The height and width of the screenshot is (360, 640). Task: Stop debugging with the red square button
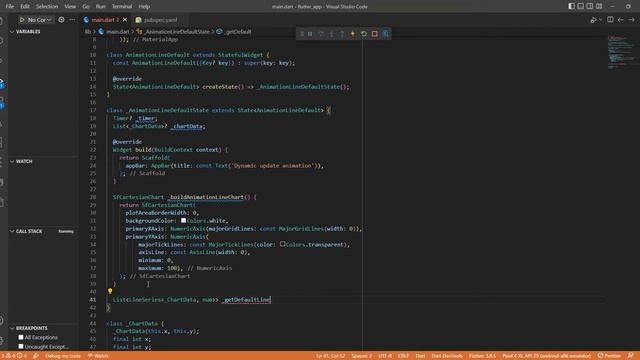point(375,34)
